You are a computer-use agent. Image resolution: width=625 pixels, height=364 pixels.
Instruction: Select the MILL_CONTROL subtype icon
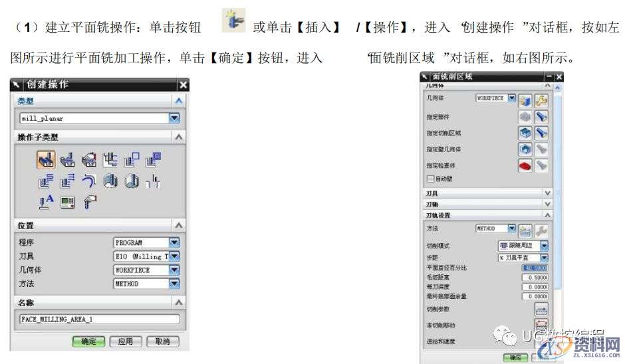point(67,203)
